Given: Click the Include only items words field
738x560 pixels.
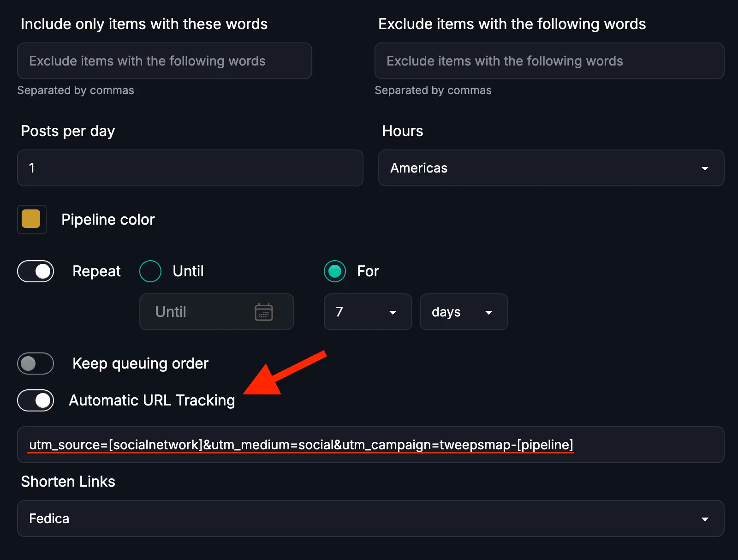Looking at the screenshot, I should pyautogui.click(x=164, y=61).
